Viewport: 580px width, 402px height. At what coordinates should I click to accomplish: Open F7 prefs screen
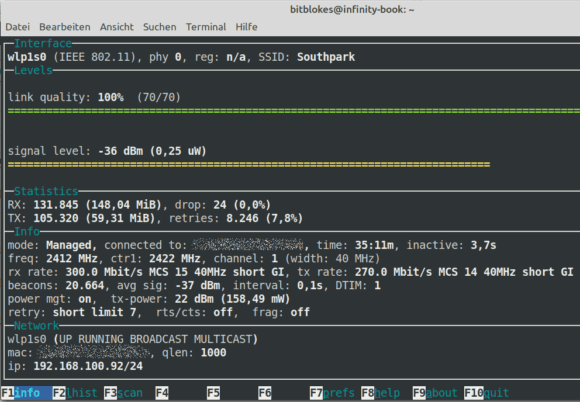332,392
